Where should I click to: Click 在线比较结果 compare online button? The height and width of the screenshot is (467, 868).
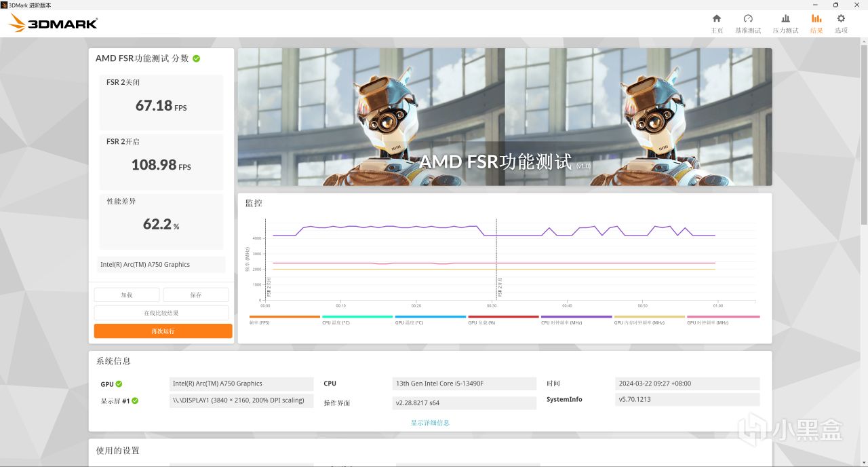click(161, 313)
